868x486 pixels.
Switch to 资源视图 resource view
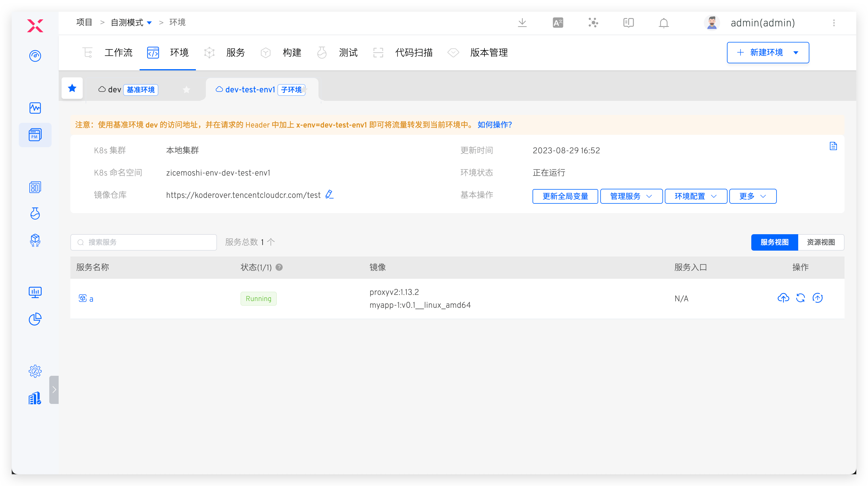(820, 242)
